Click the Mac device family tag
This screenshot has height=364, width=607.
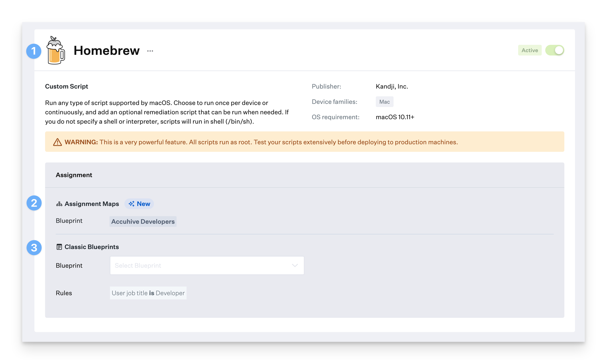click(x=384, y=102)
